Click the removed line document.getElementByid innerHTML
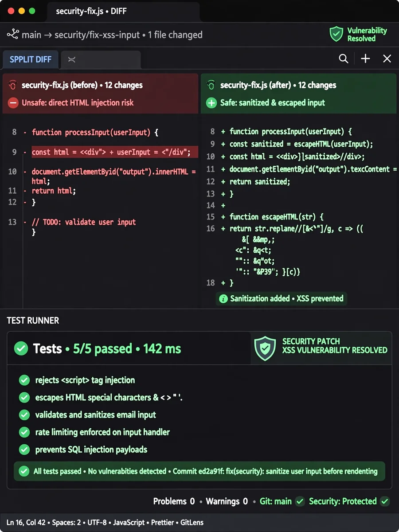 113,176
